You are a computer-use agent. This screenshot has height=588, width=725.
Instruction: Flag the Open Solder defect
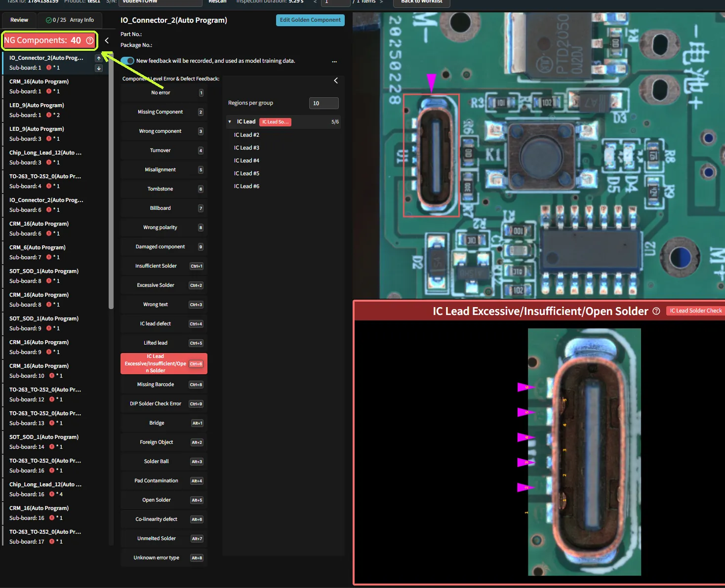point(164,500)
